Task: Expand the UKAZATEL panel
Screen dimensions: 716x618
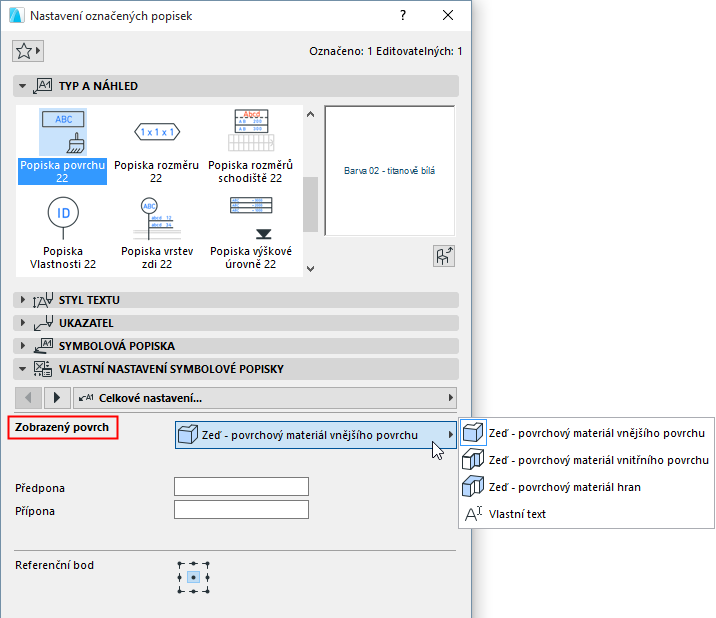Action: 22,323
